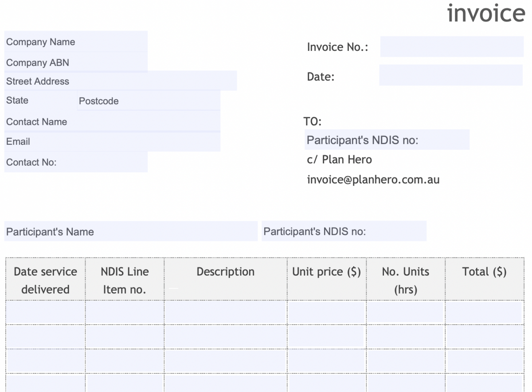
Task: Focus the Street Address field
Action: click(121, 81)
